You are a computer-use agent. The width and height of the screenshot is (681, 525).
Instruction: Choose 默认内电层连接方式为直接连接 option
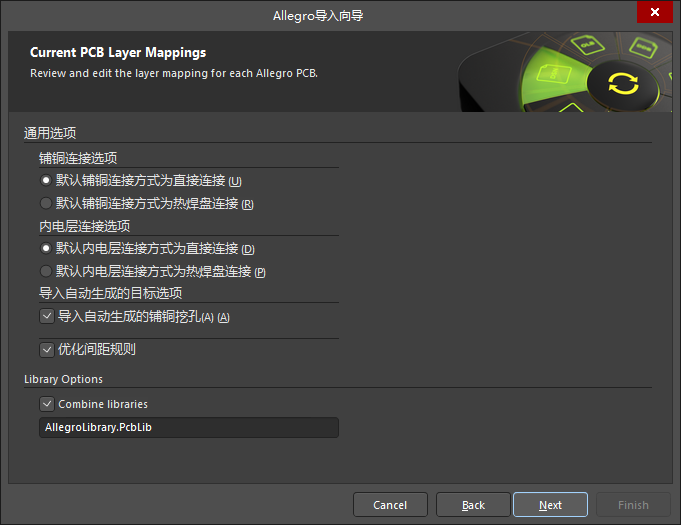pyautogui.click(x=45, y=249)
